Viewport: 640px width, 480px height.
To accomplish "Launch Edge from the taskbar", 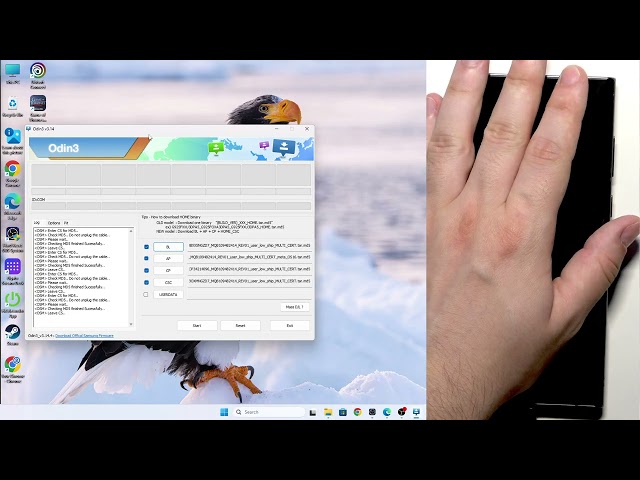I will tap(387, 412).
